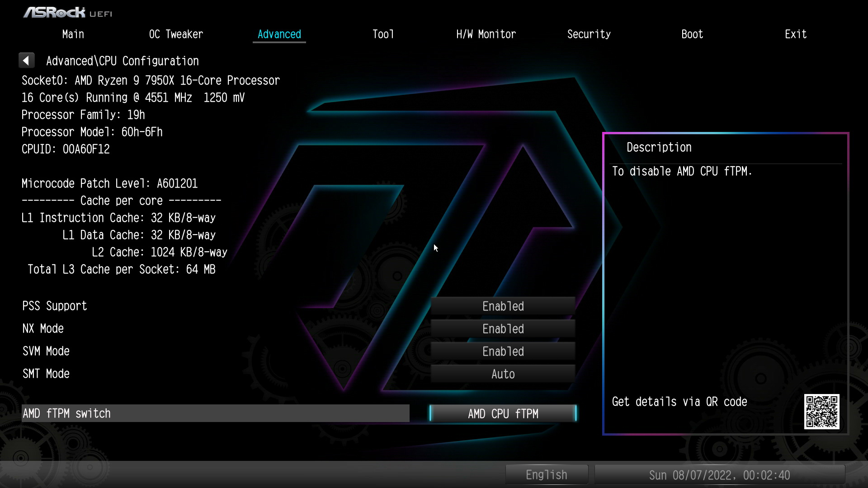Image resolution: width=868 pixels, height=488 pixels.
Task: Click the Microcode Patch Level: A601201 line
Action: click(x=109, y=183)
